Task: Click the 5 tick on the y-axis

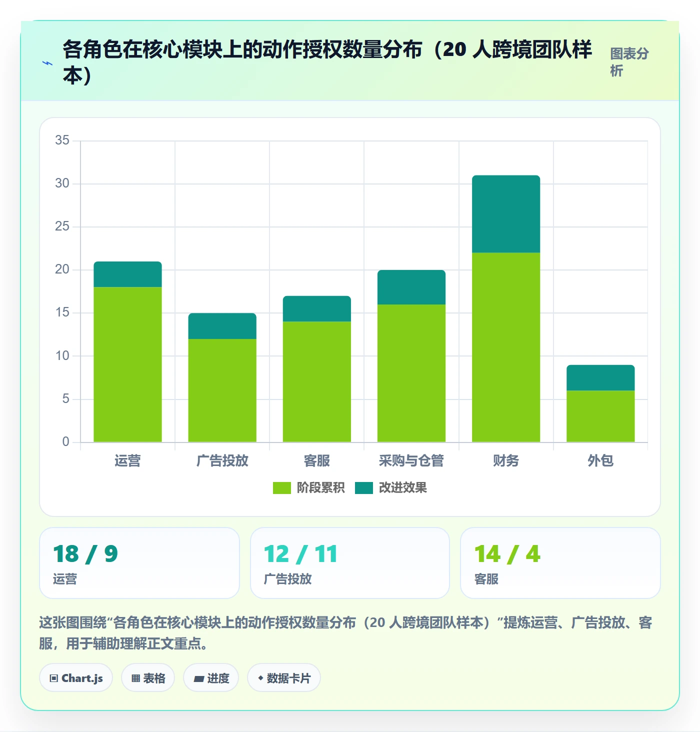Action: click(66, 398)
